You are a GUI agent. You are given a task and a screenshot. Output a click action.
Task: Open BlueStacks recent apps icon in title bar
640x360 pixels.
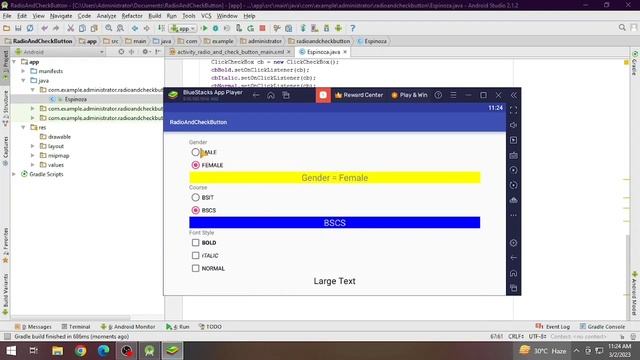click(x=286, y=95)
